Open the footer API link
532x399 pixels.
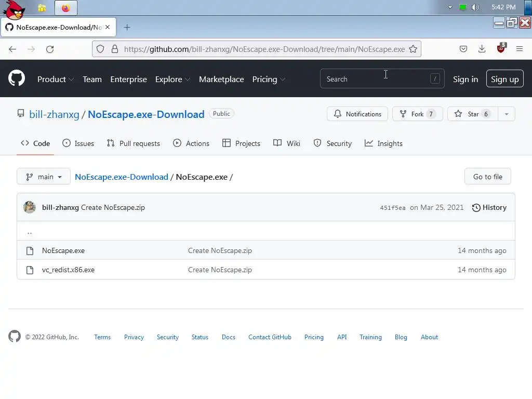pos(342,337)
